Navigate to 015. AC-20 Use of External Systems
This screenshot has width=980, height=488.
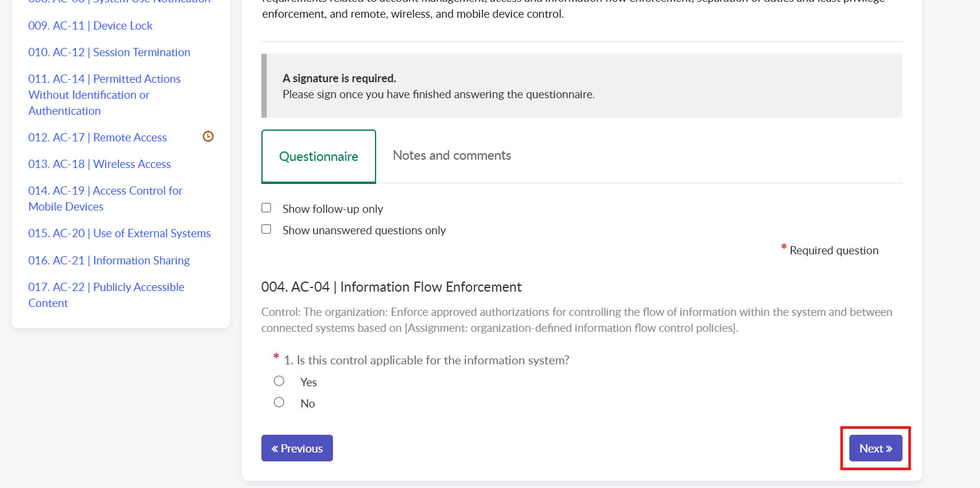click(x=119, y=233)
